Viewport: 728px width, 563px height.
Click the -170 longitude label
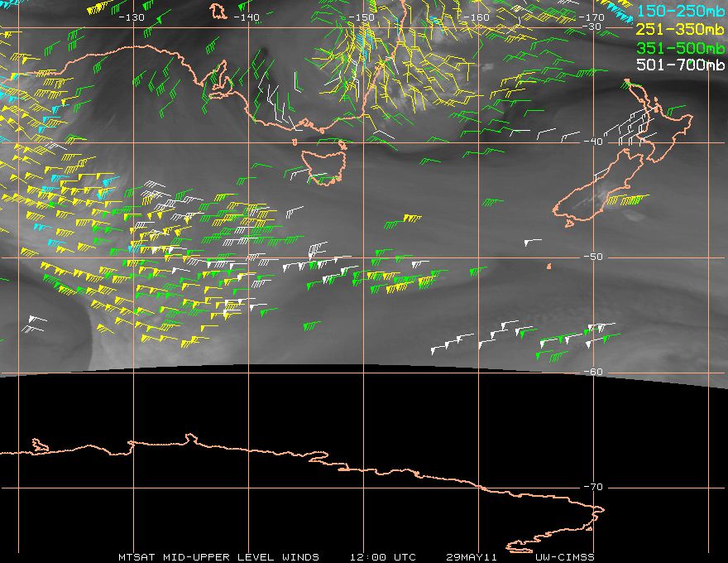pyautogui.click(x=591, y=17)
